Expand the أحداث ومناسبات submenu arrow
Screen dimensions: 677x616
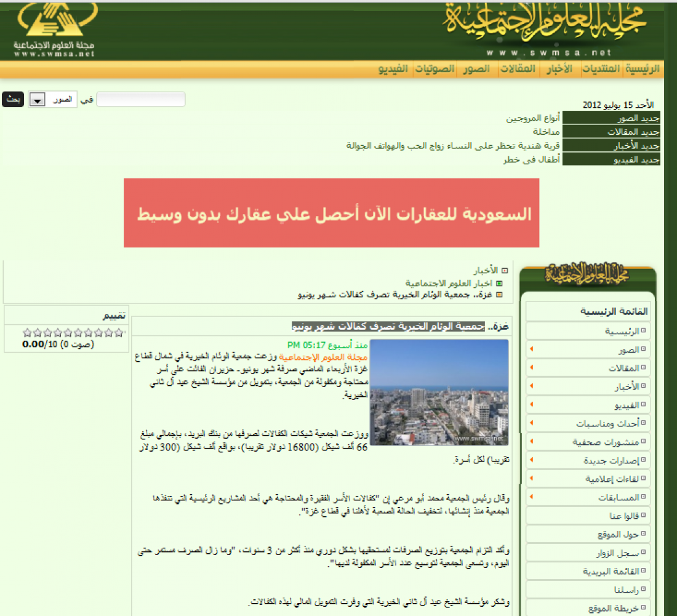pyautogui.click(x=532, y=423)
